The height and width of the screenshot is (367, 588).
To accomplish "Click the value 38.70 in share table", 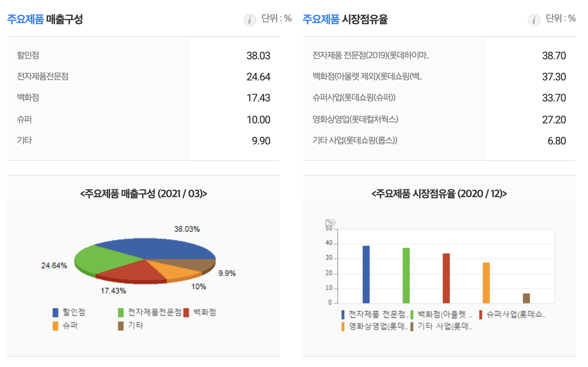I will pyautogui.click(x=554, y=56).
